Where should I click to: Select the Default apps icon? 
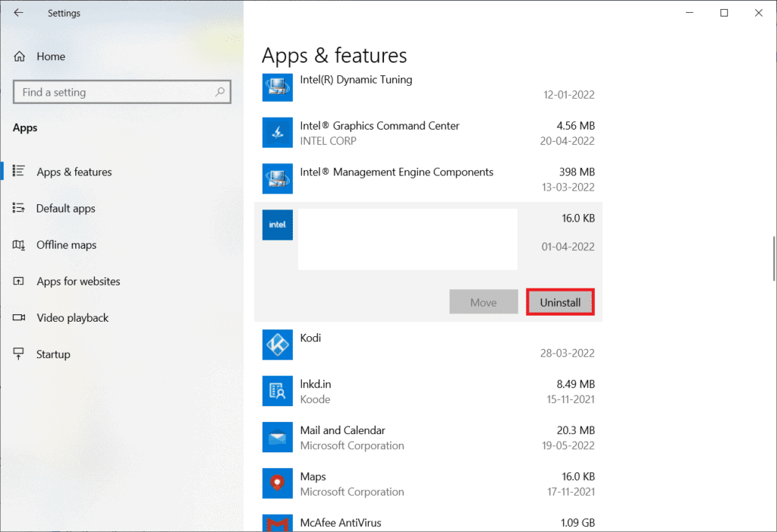(18, 208)
